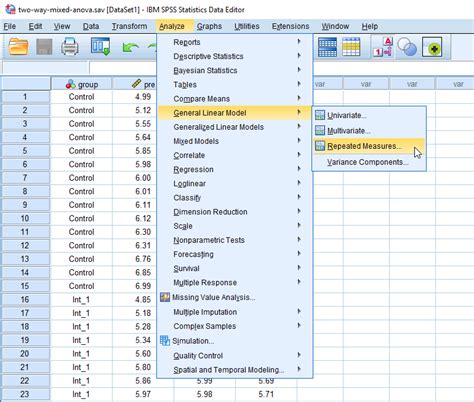Image resolution: width=474 pixels, height=402 pixels.
Task: Expand the Regression submenu arrow
Action: click(x=299, y=169)
